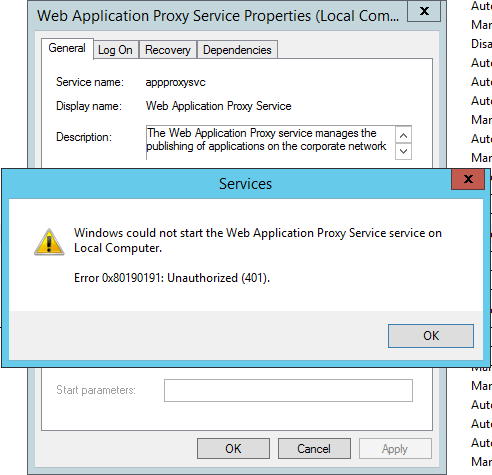Click the Properties window title bar text
Image resolution: width=492 pixels, height=475 pixels.
coord(218,16)
